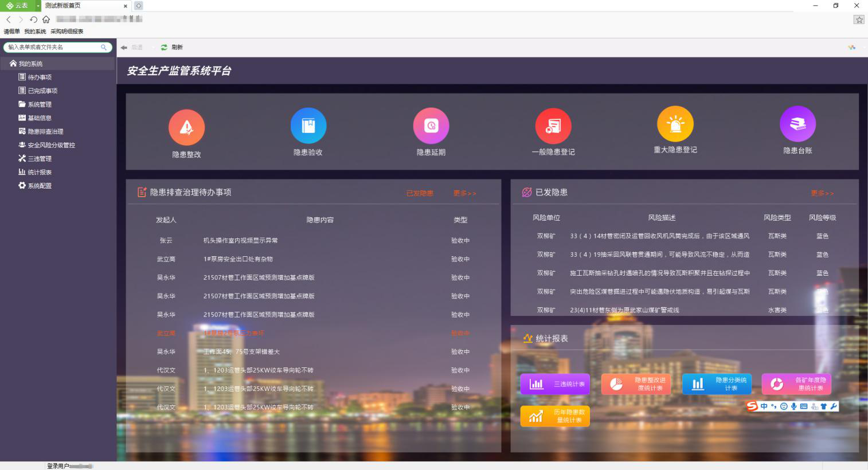The width and height of the screenshot is (868, 470).
Task: Click the 刷新 refresh icon in the toolbar
Action: (164, 48)
